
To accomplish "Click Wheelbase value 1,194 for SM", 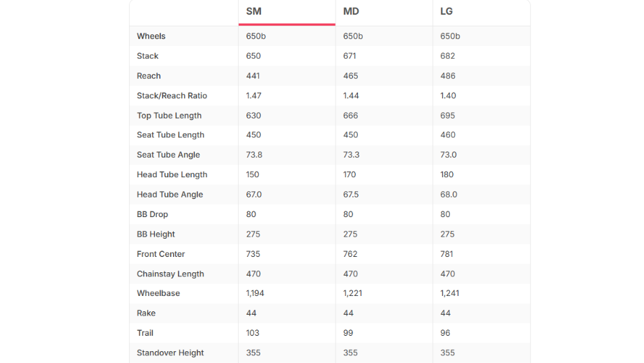I will click(255, 293).
